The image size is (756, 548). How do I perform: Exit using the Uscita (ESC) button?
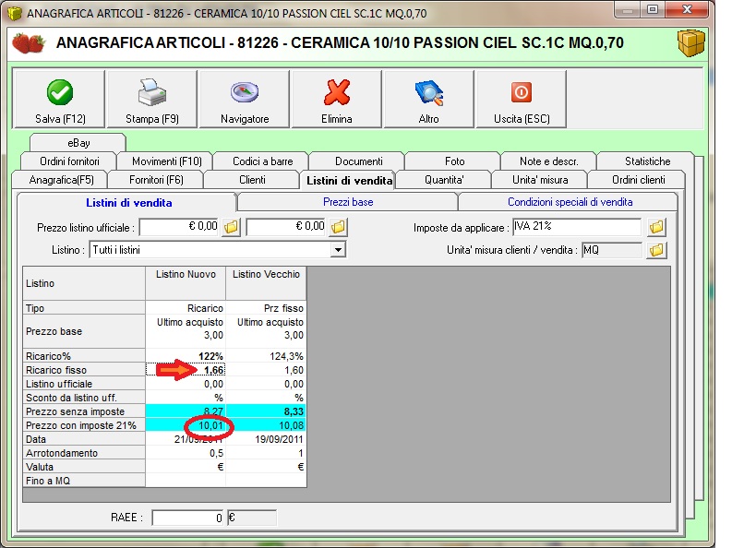[x=522, y=100]
